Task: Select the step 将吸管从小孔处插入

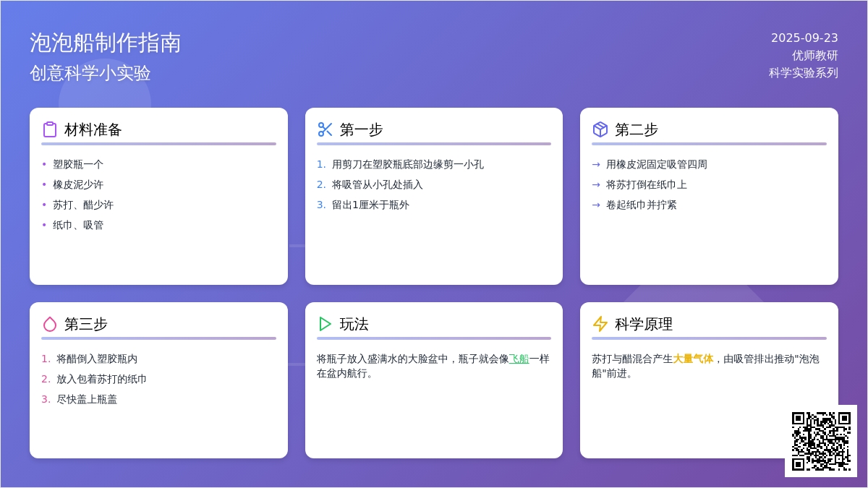Action: pyautogui.click(x=377, y=184)
